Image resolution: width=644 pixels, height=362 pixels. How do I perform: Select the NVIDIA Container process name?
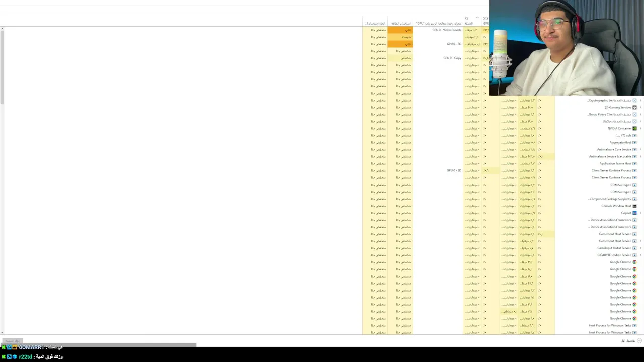point(619,129)
